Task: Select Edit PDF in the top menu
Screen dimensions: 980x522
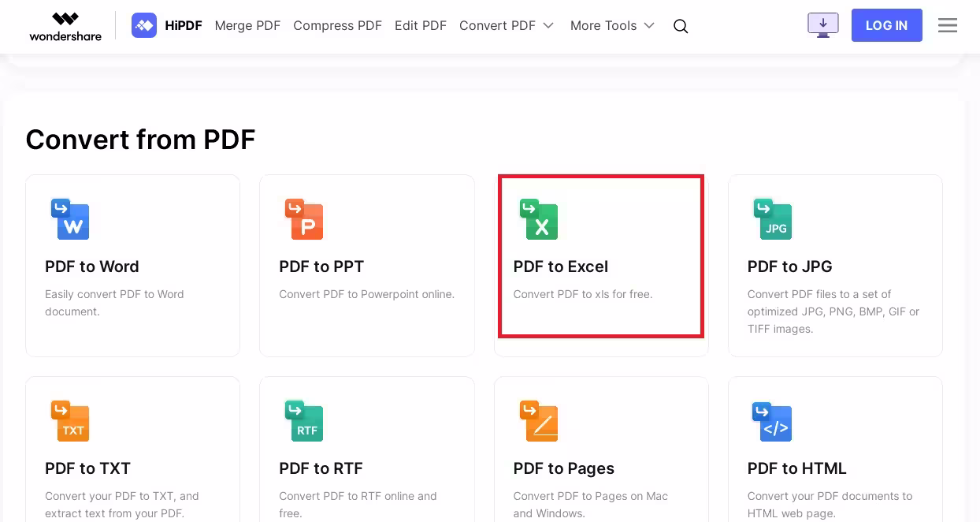Action: [421, 25]
